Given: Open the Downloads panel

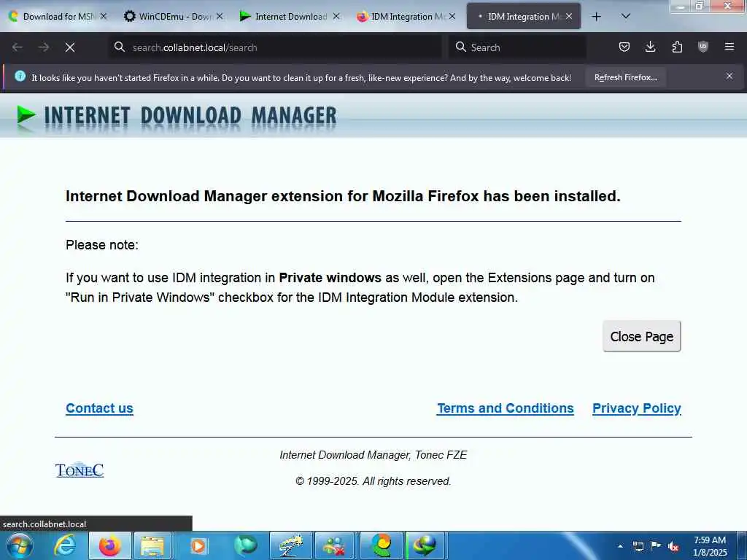Looking at the screenshot, I should tap(650, 47).
